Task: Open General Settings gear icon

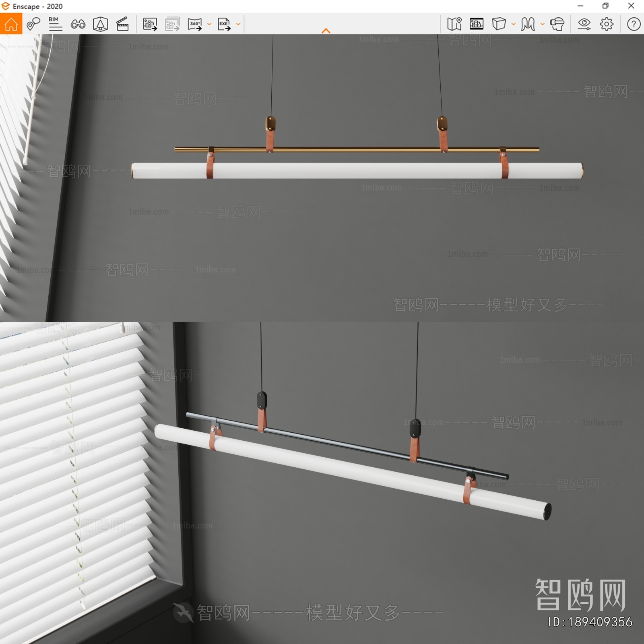Action: 607,24
